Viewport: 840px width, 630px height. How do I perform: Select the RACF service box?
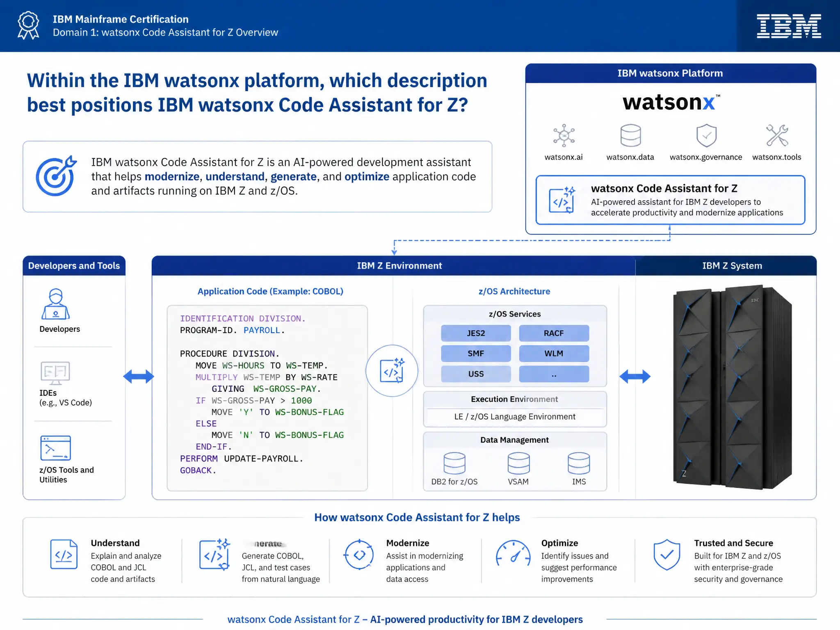click(x=554, y=333)
